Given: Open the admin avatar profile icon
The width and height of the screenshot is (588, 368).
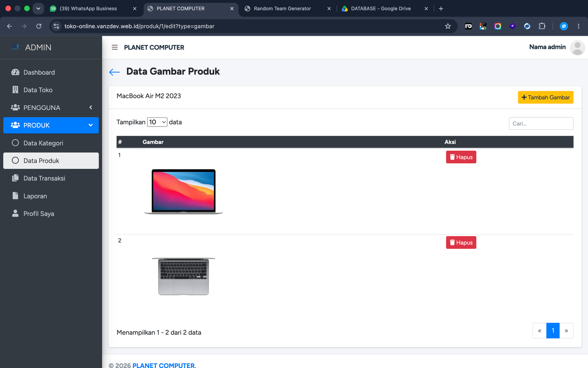Looking at the screenshot, I should click(x=577, y=47).
